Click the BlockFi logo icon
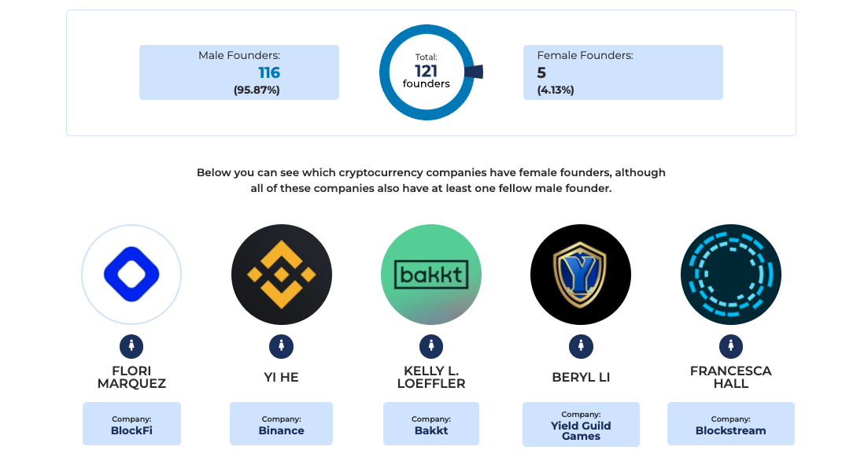 131,275
